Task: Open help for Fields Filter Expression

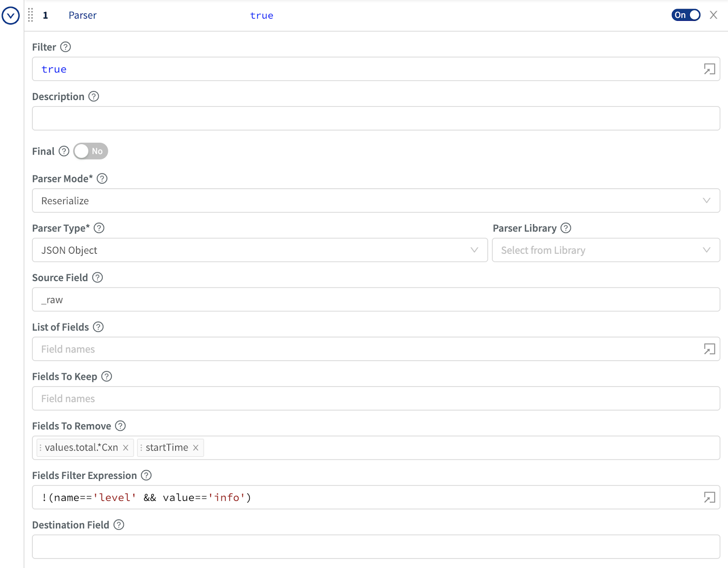Action: point(146,476)
